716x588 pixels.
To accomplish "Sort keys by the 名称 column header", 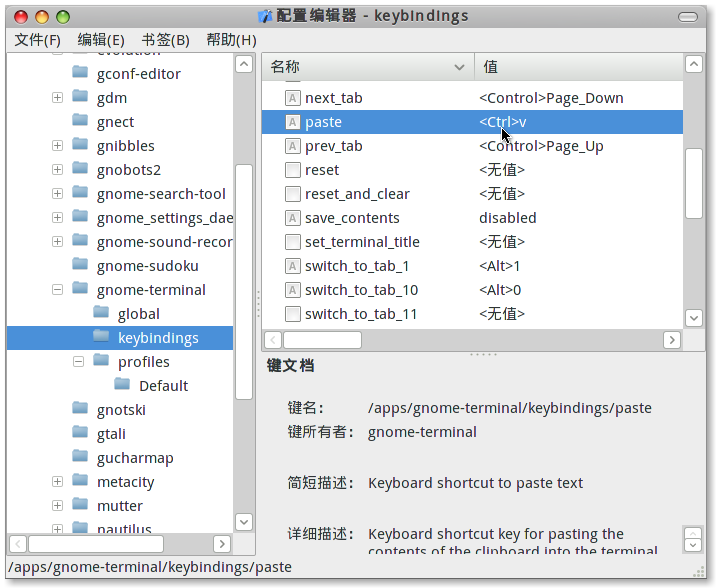I will (x=368, y=67).
